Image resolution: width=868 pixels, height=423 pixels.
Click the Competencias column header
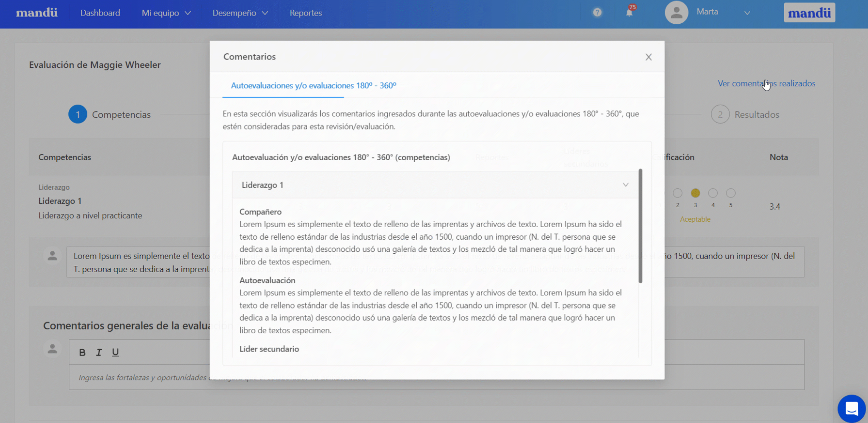(x=65, y=157)
